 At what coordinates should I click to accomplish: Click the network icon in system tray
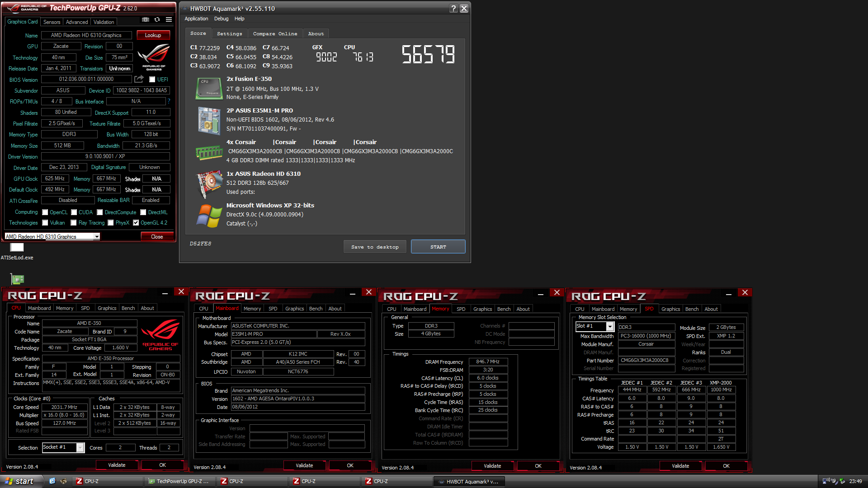tap(826, 481)
